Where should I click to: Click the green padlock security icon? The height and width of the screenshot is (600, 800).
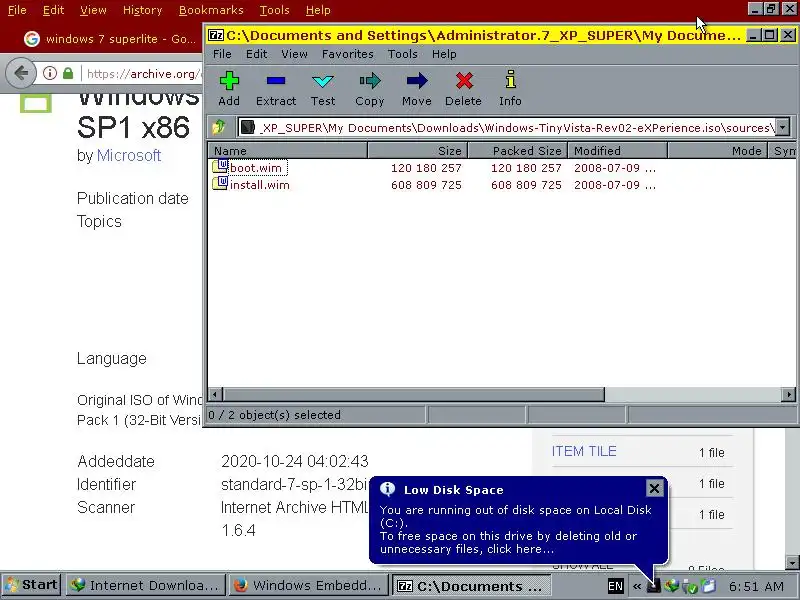tap(68, 73)
